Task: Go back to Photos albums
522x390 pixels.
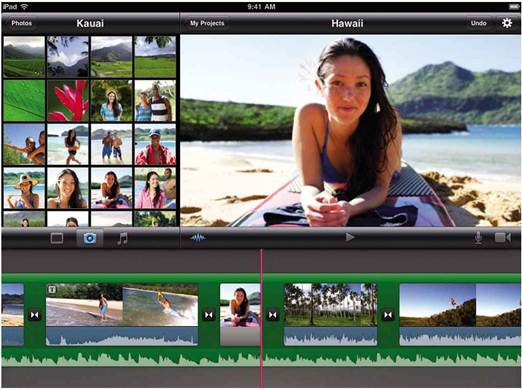Action: 21,23
